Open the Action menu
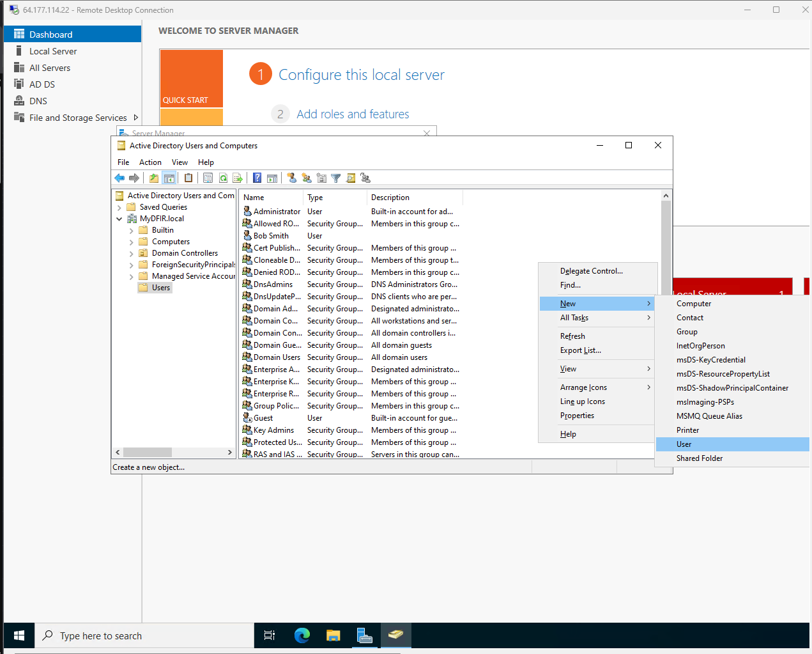Image resolution: width=812 pixels, height=654 pixels. click(150, 162)
